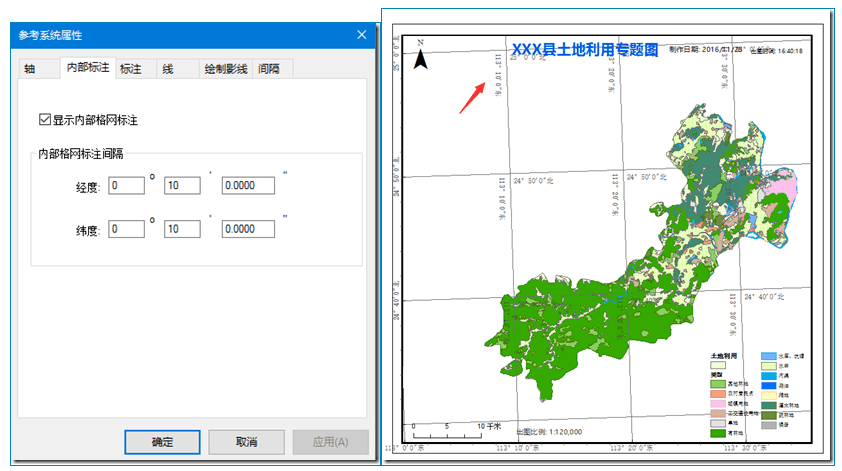
Task: Cancel the dialog with 取消
Action: [246, 442]
